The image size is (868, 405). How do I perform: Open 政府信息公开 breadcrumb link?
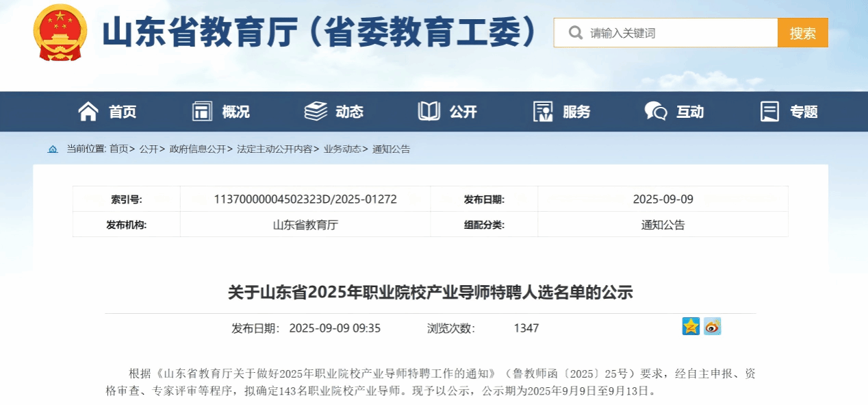[x=198, y=149]
